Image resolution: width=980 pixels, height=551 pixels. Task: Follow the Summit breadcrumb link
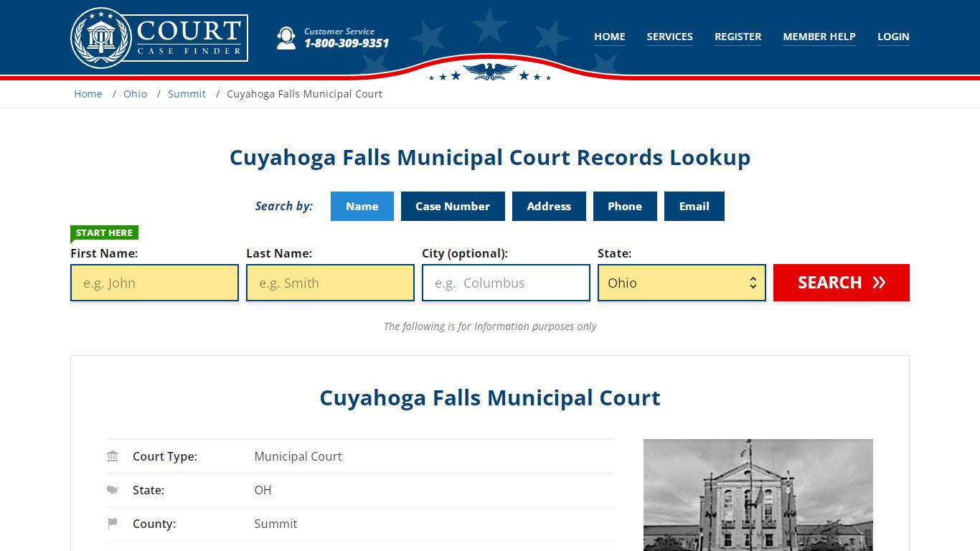coord(187,94)
